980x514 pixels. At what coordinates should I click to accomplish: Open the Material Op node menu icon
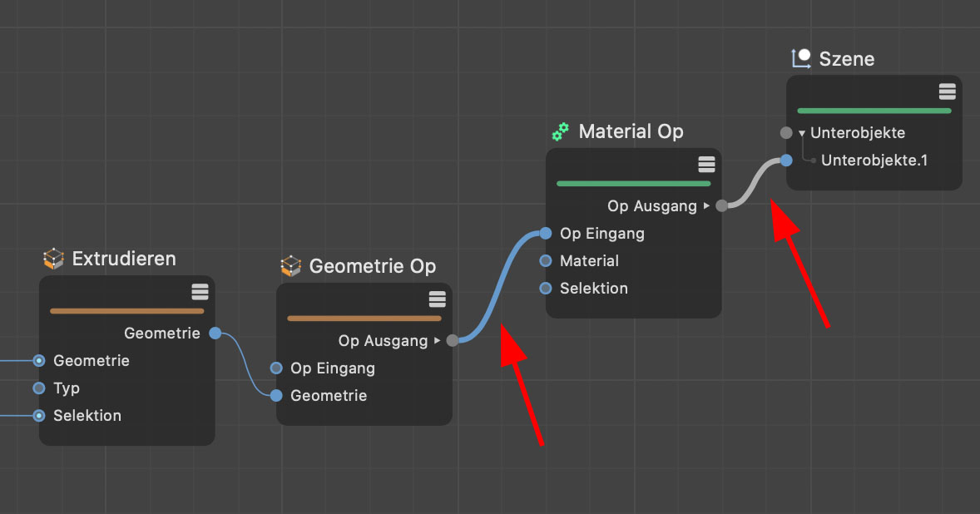pyautogui.click(x=706, y=164)
